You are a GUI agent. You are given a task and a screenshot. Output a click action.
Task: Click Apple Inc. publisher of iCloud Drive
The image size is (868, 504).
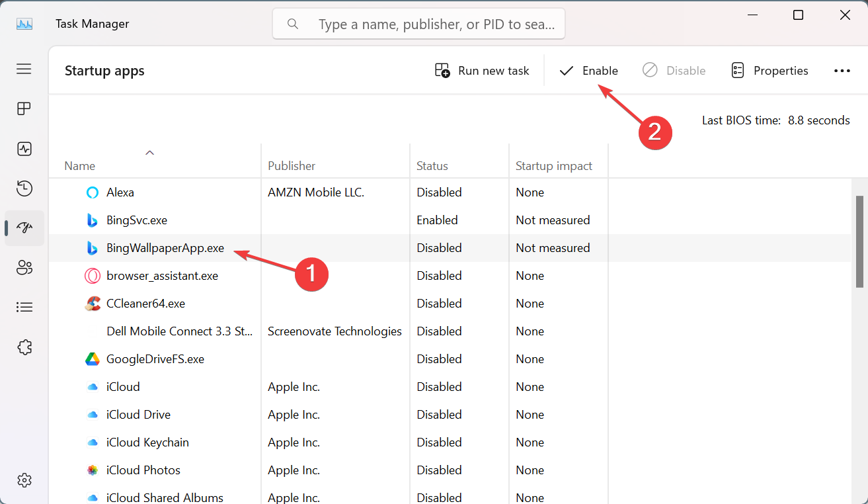(x=294, y=415)
